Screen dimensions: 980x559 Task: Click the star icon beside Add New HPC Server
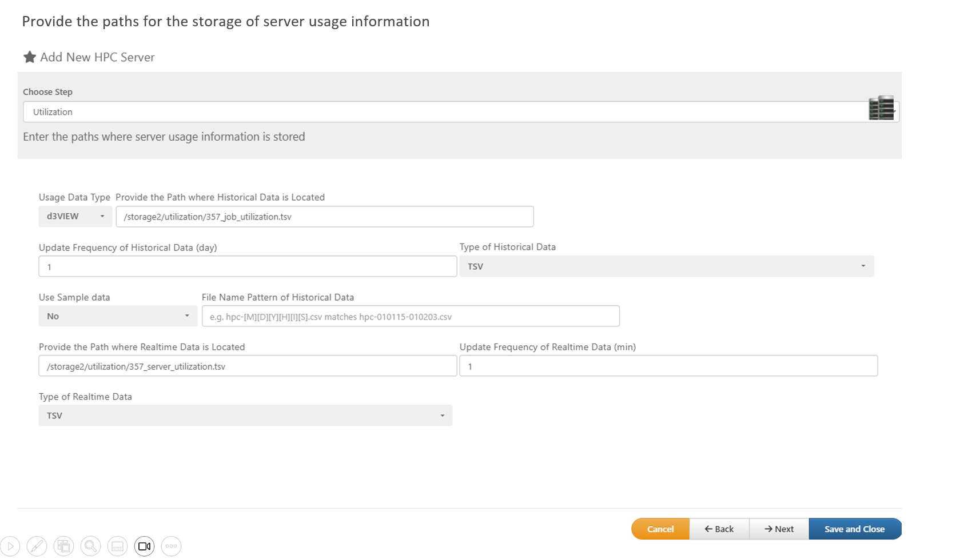coord(29,57)
